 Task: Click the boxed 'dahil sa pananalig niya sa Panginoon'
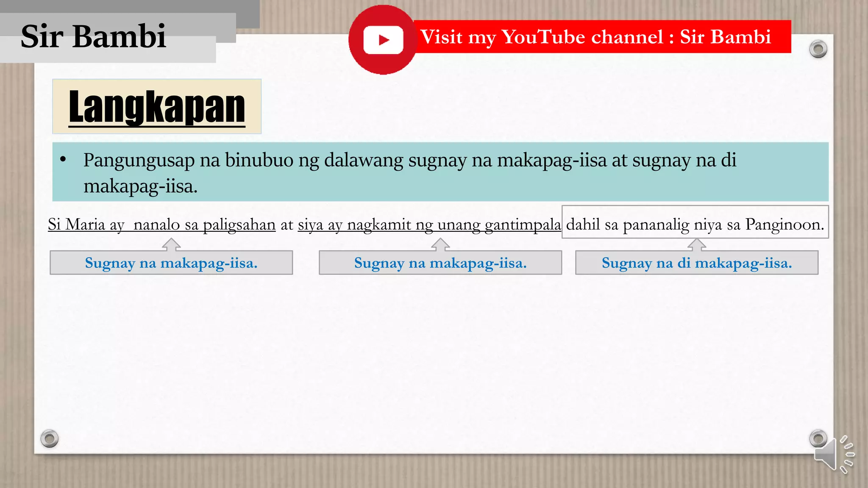pos(695,224)
